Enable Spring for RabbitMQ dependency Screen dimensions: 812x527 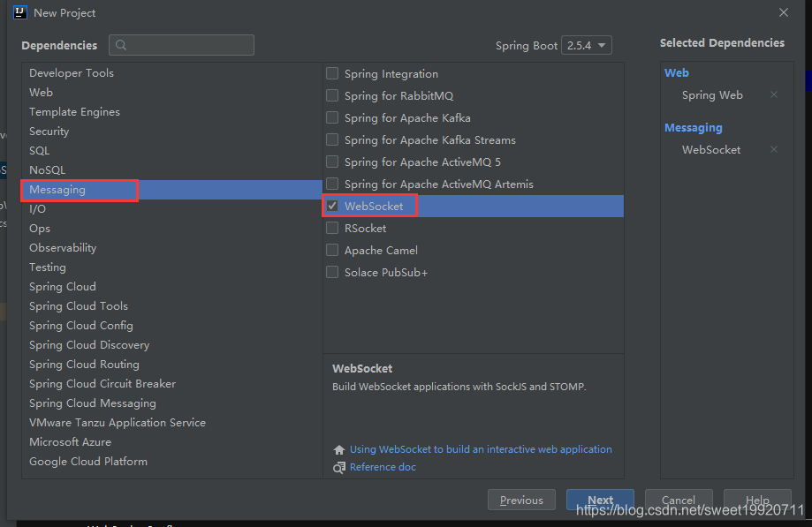[x=332, y=95]
